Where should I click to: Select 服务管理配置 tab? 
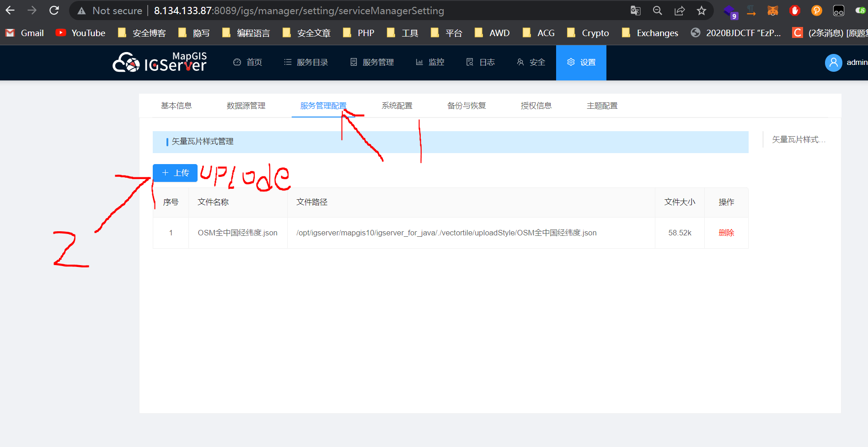(x=323, y=106)
